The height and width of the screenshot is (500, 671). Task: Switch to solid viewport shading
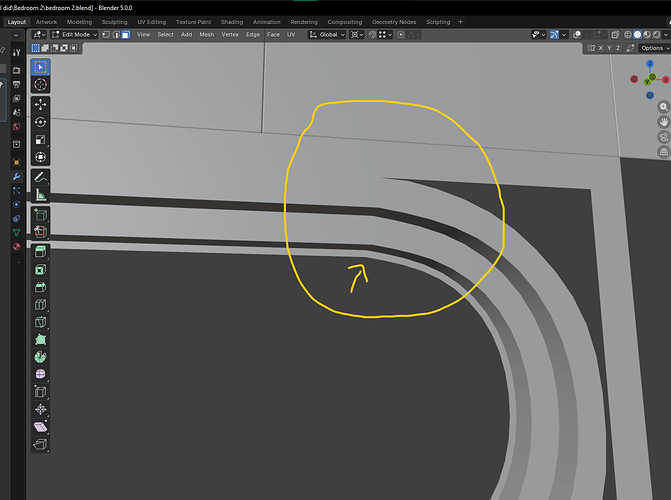(637, 35)
